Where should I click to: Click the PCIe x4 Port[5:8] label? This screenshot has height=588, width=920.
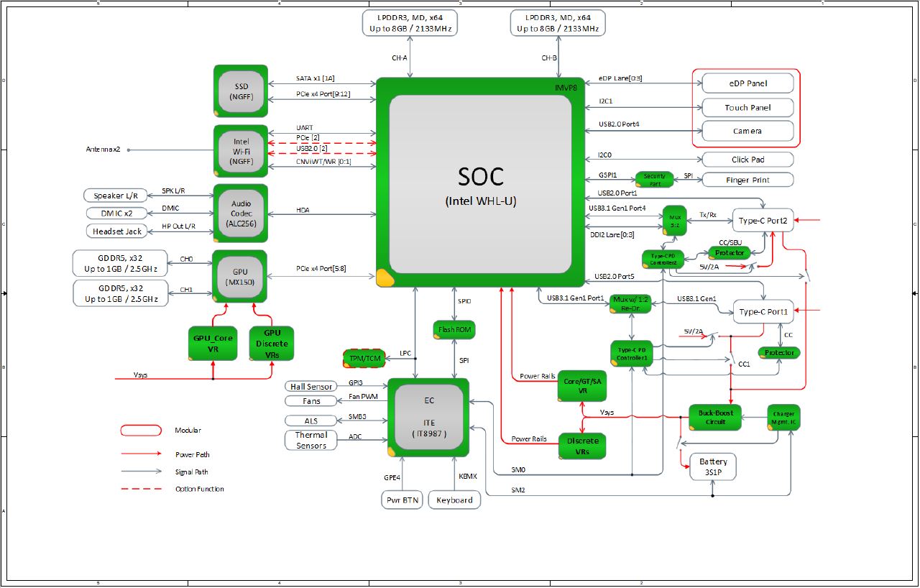(x=321, y=269)
